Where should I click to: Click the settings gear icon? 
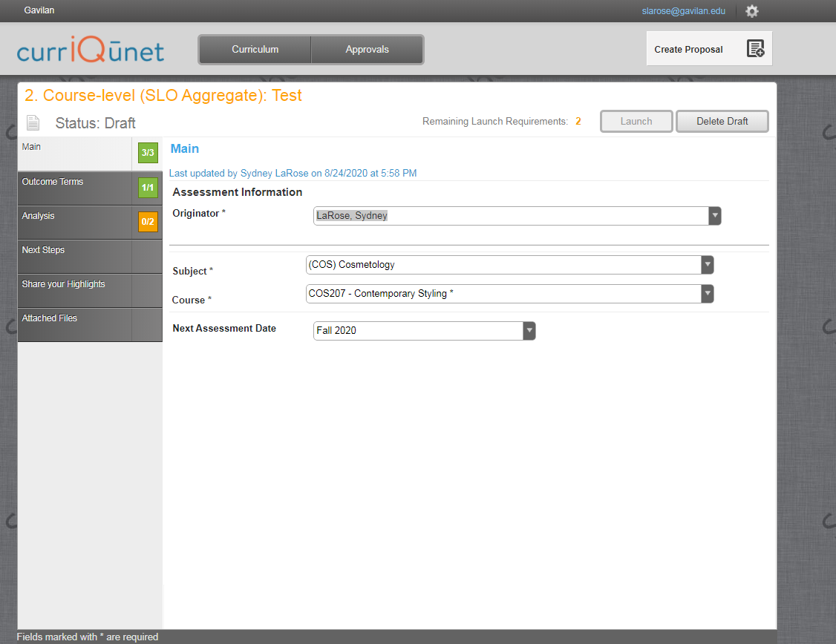(752, 11)
